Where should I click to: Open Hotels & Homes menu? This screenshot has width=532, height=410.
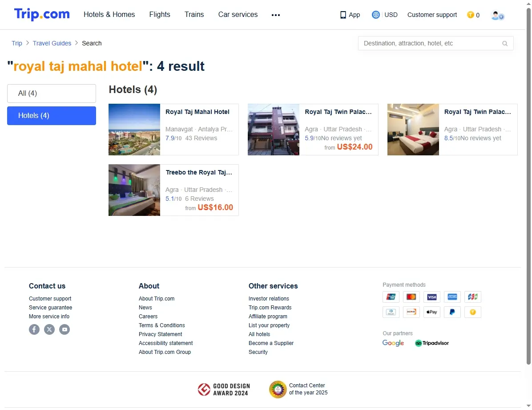(109, 15)
